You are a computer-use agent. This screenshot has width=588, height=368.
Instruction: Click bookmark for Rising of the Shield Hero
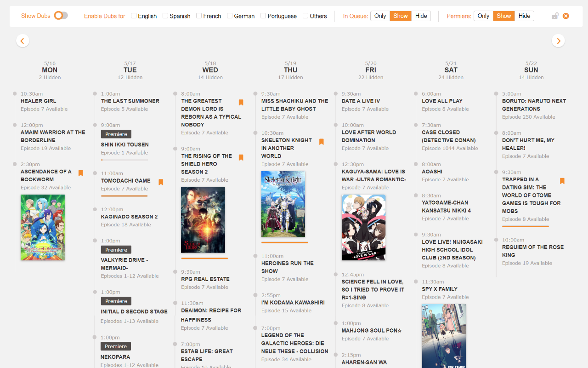pos(241,158)
